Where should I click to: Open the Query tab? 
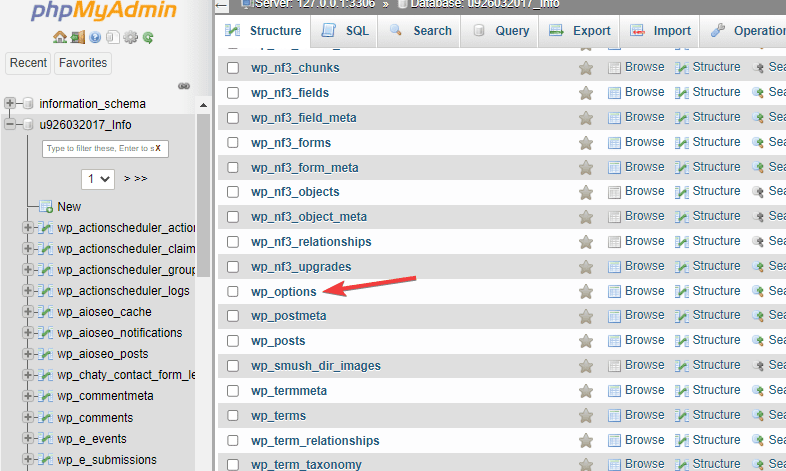500,31
